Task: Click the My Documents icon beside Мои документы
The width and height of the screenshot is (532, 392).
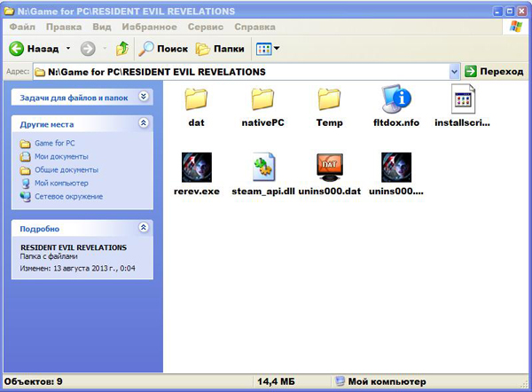Action: click(25, 157)
